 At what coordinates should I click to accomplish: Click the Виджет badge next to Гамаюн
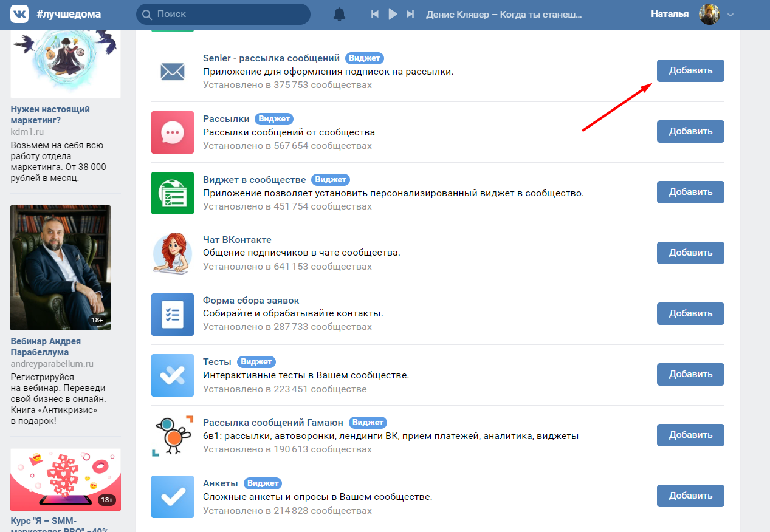point(368,423)
